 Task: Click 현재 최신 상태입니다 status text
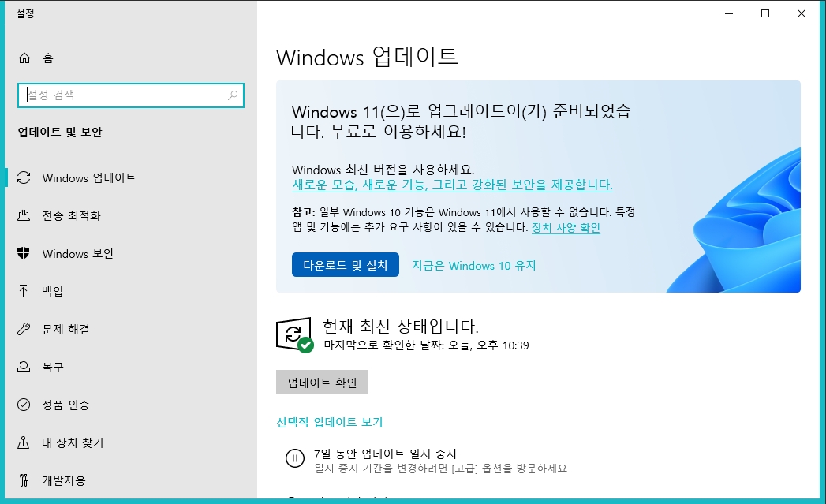click(x=400, y=327)
